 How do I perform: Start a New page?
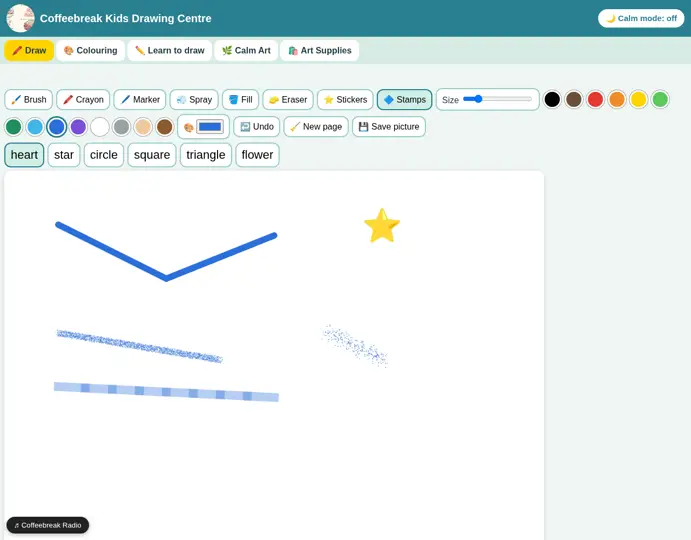pyautogui.click(x=316, y=127)
